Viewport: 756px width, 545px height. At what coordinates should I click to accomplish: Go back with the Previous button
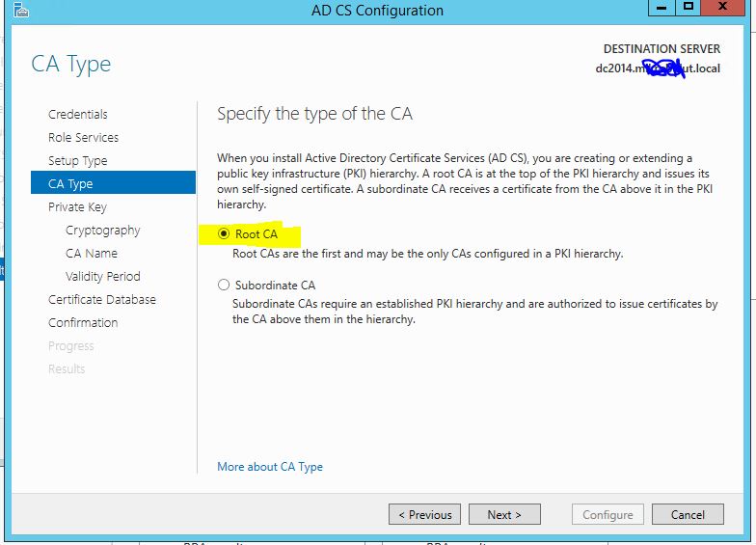point(424,515)
